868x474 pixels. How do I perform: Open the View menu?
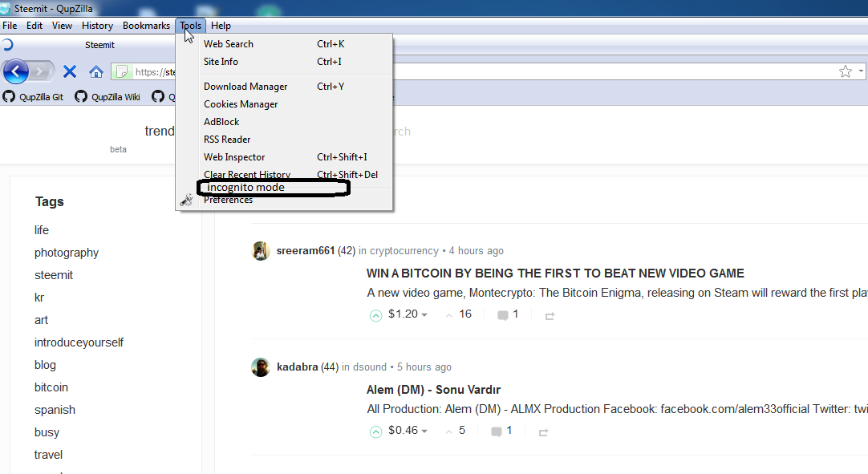(x=62, y=26)
